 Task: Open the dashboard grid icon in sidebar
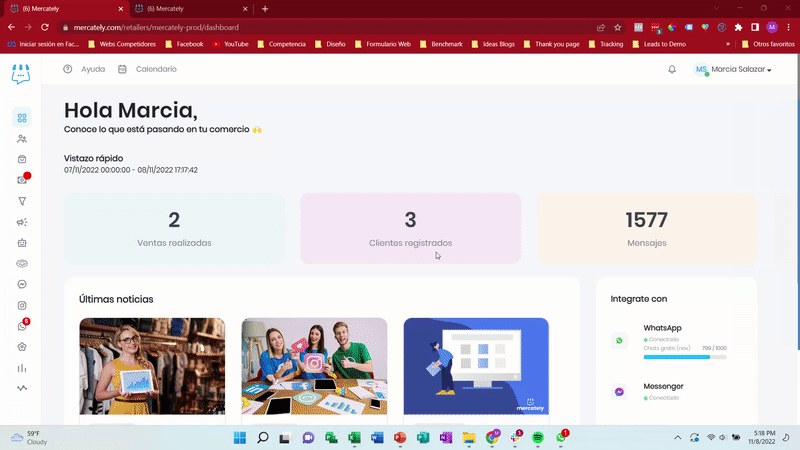point(22,118)
